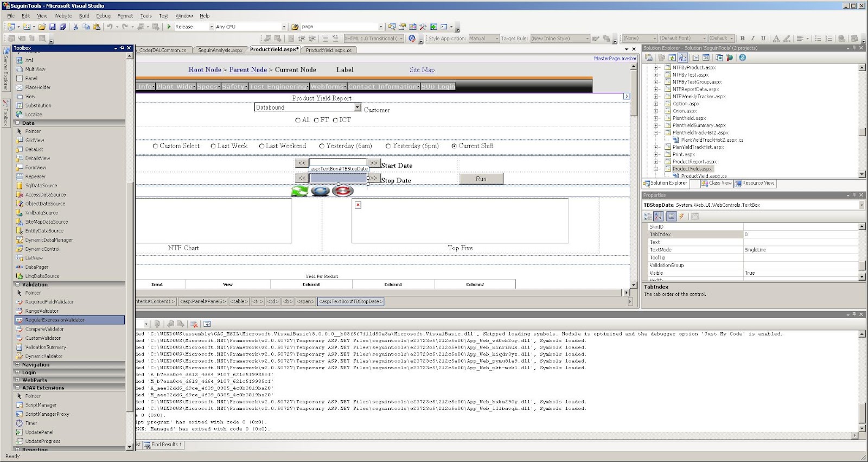Click Nest Related Files icon in Solution Explorer
Screen dimensions: 868x462
pos(682,58)
